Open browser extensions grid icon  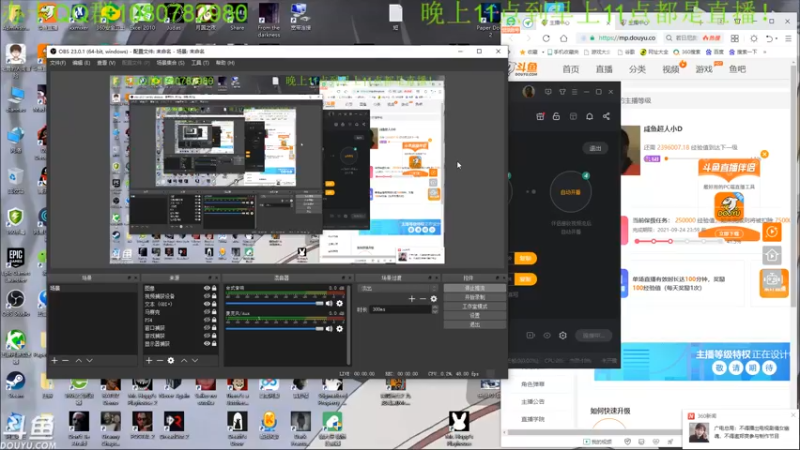click(735, 38)
